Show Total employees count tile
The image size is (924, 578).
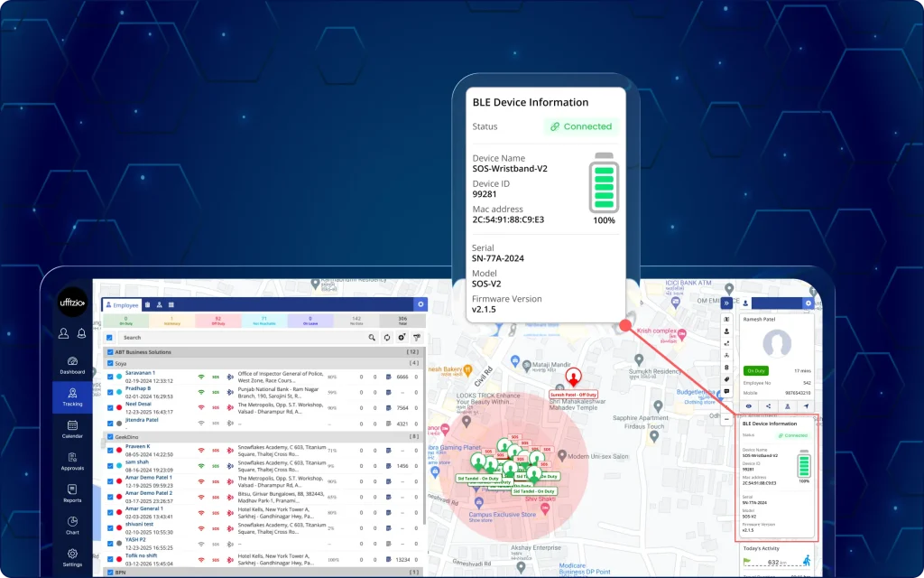point(402,321)
